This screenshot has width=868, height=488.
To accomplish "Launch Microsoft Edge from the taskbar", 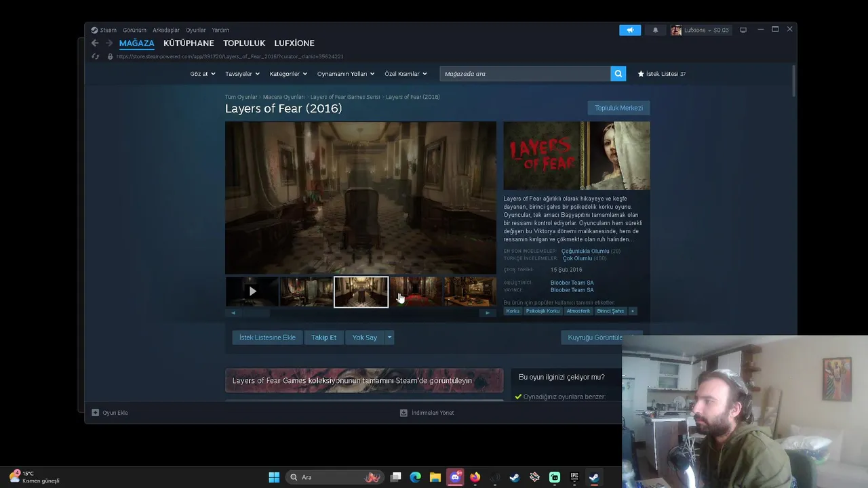I will (x=416, y=477).
